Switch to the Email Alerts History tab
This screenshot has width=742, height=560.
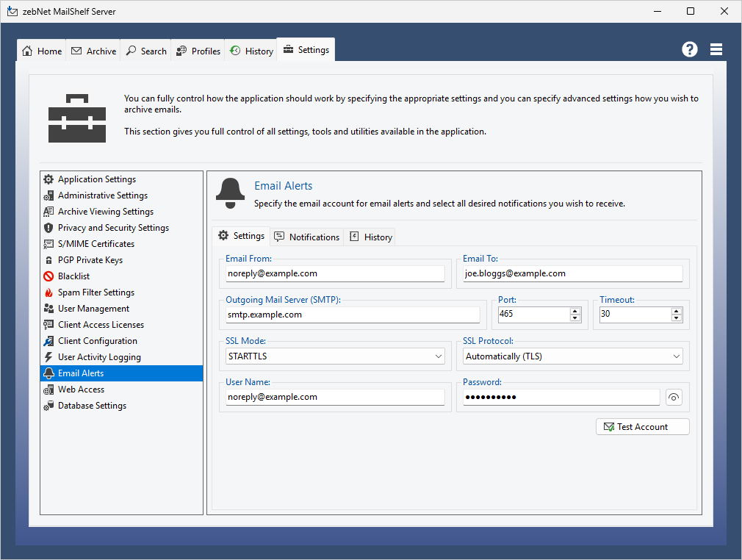pos(371,237)
